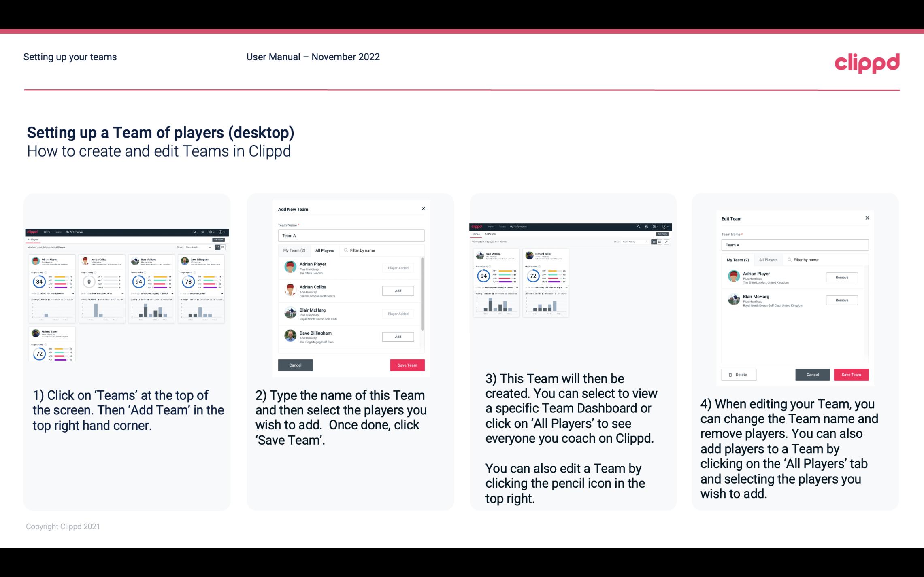Viewport: 924px width, 577px height.
Task: Click on Team Name input field
Action: click(x=351, y=235)
